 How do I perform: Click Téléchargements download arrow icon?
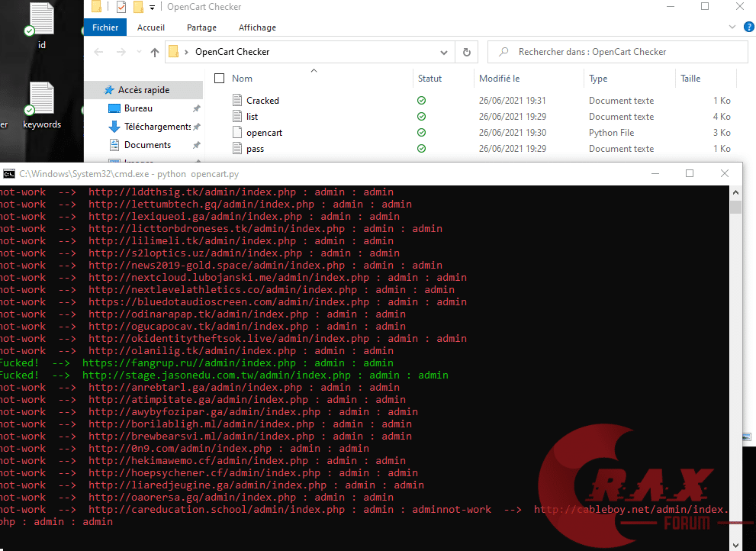coord(114,127)
